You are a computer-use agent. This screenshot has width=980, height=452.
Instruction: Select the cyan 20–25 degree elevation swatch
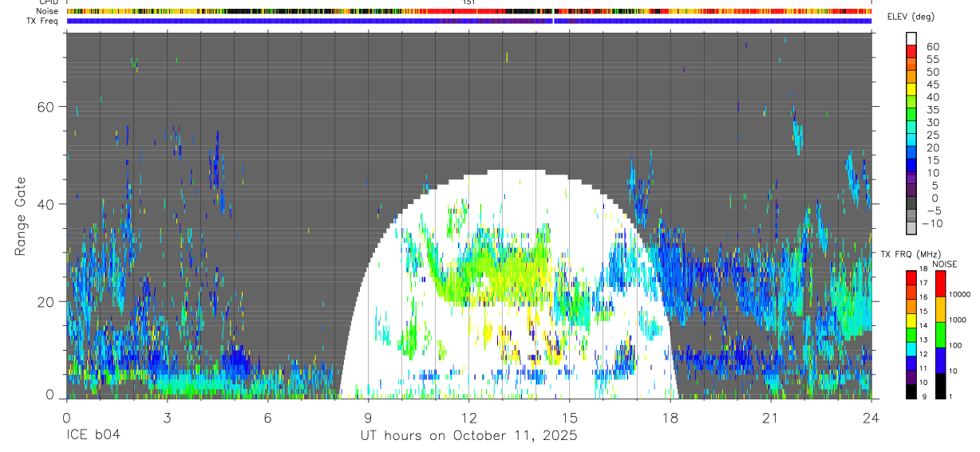point(911,140)
